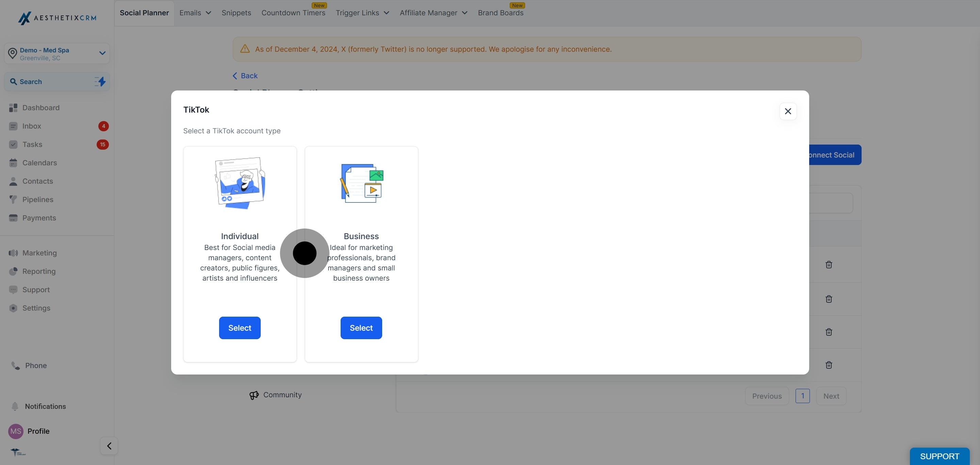The height and width of the screenshot is (465, 980).
Task: Click the MS profile avatar
Action: click(x=16, y=431)
